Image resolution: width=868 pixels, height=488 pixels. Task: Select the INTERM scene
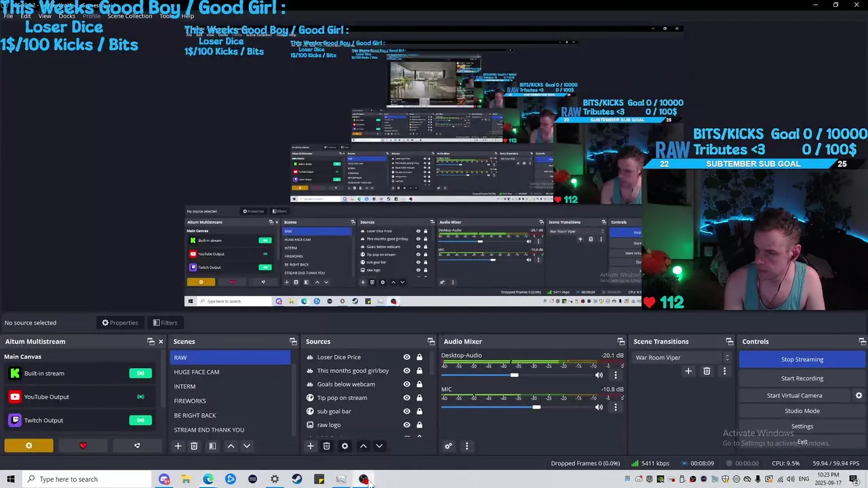click(230, 386)
